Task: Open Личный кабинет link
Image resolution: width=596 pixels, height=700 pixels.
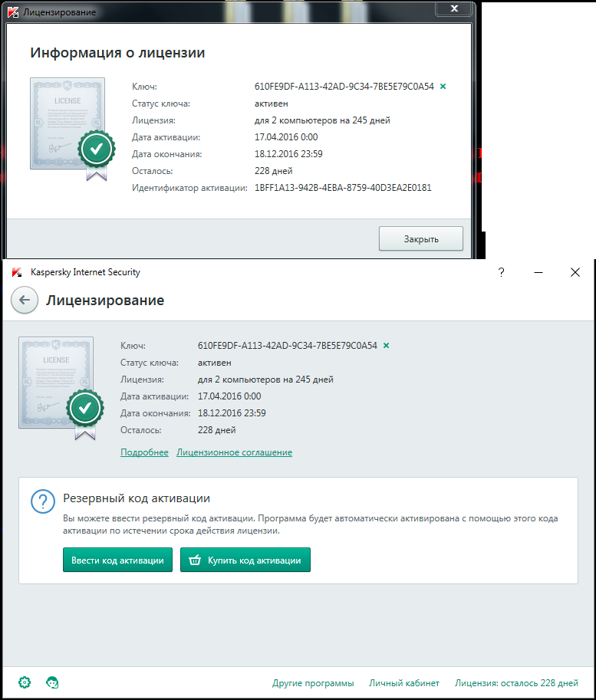Action: 404,683
